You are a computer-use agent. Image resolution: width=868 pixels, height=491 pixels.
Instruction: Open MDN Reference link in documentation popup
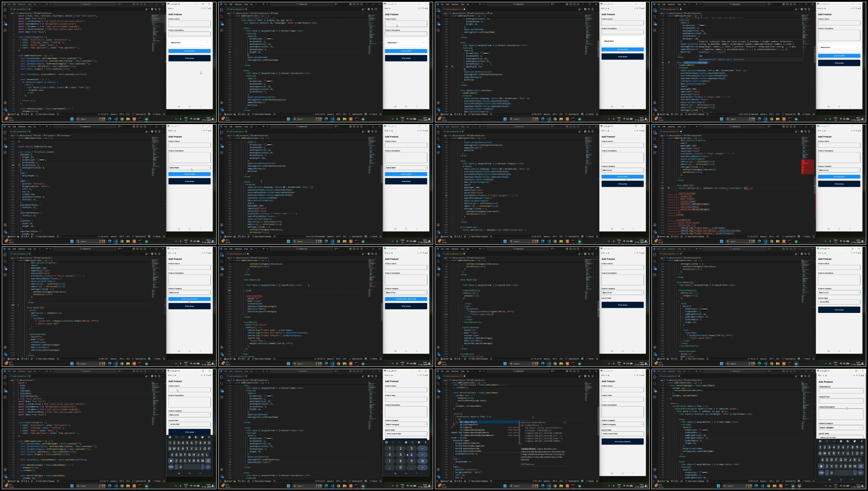coord(528,464)
